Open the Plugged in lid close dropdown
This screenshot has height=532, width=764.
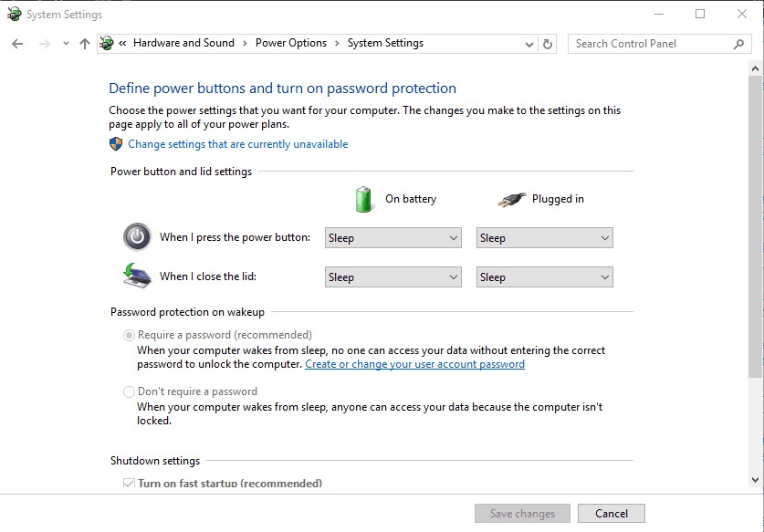544,276
